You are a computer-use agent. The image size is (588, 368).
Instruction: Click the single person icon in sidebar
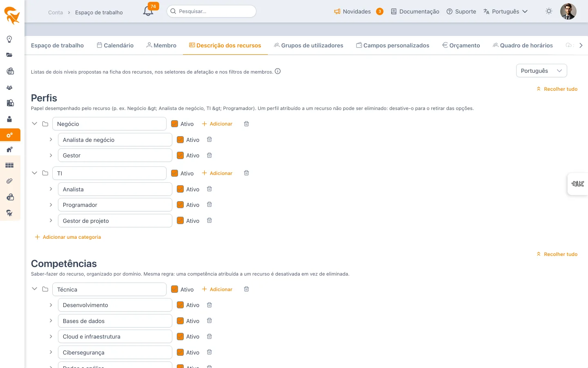pos(9,119)
